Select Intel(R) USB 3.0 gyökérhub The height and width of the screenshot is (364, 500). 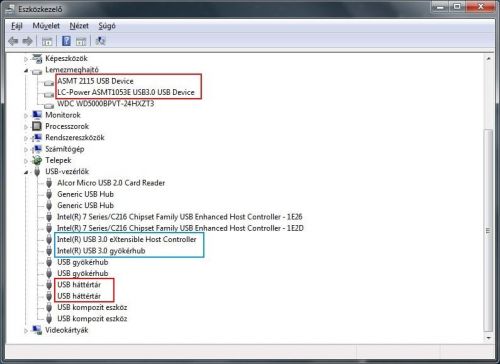coord(101,251)
